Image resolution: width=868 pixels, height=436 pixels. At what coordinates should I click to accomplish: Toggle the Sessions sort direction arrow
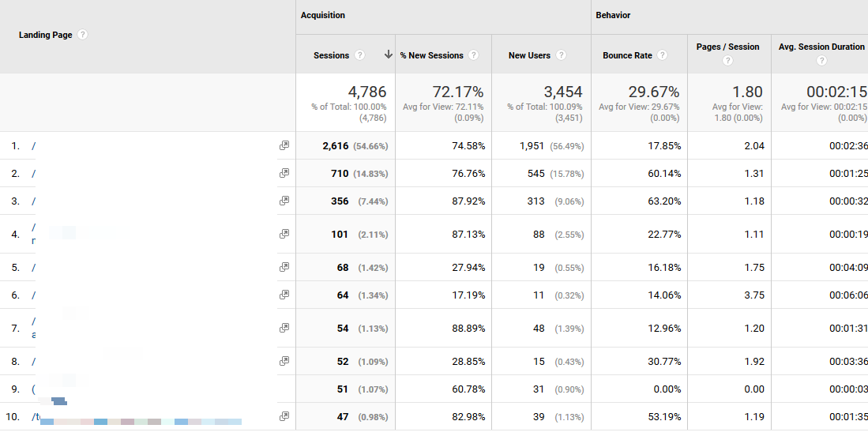coord(388,55)
